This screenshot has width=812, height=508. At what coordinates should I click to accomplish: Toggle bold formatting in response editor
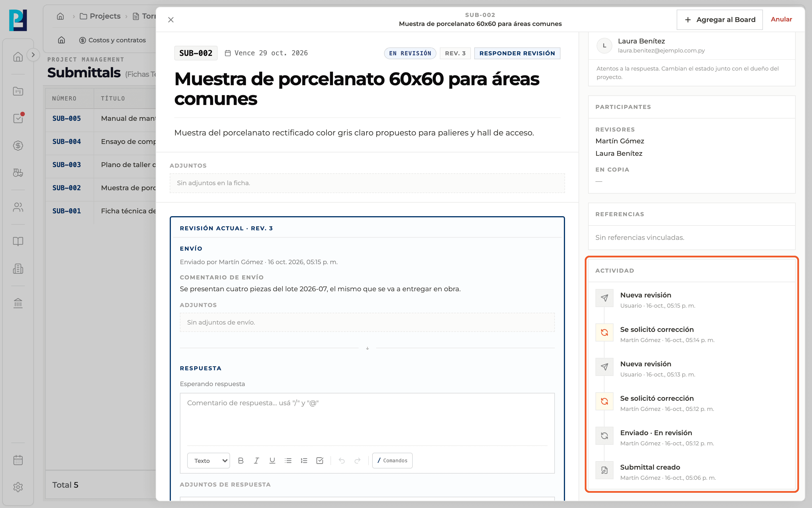[240, 460]
